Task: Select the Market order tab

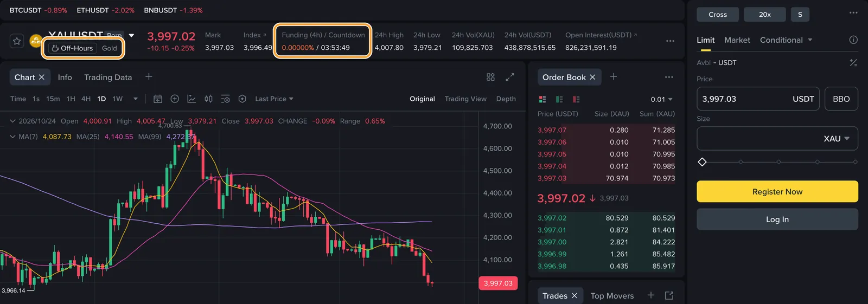Action: coord(737,40)
